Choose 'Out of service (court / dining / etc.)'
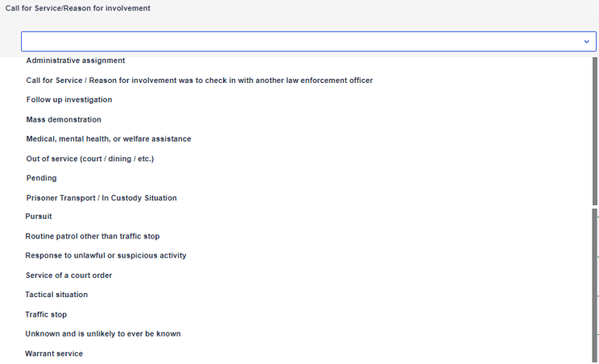 pos(90,159)
